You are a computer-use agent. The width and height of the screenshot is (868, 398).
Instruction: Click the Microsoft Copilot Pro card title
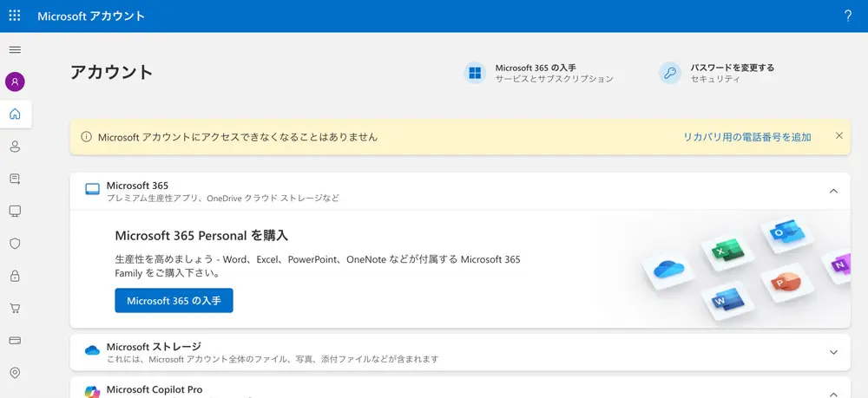pyautogui.click(x=155, y=389)
